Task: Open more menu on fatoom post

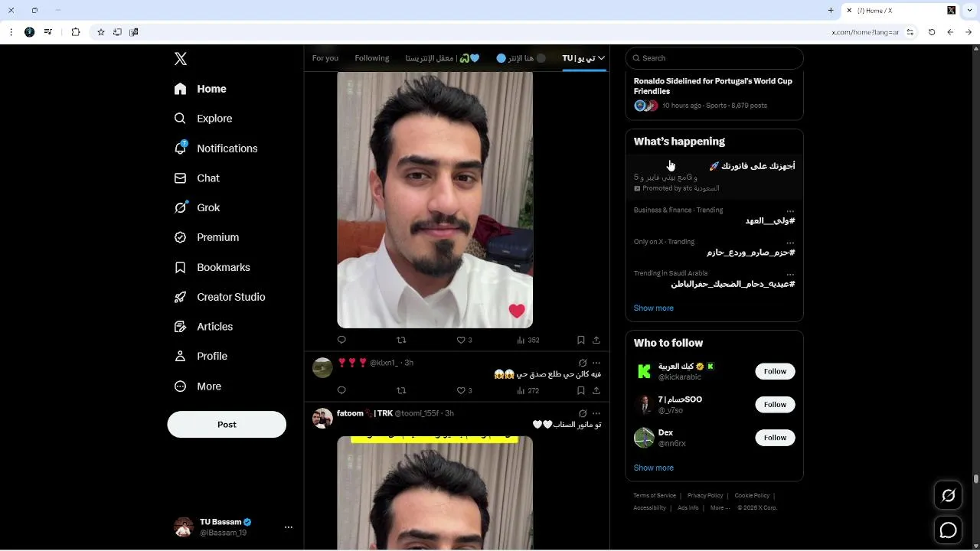Action: pyautogui.click(x=596, y=413)
